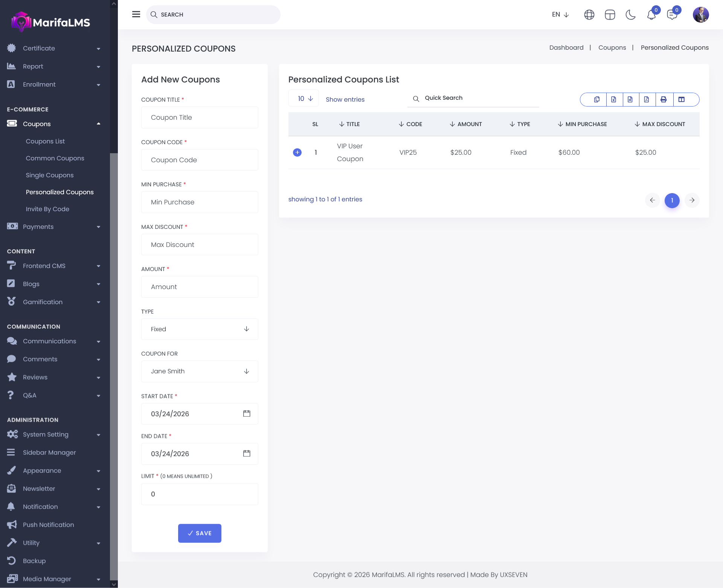Toggle column visibility for table
723x588 pixels.
[x=682, y=99]
